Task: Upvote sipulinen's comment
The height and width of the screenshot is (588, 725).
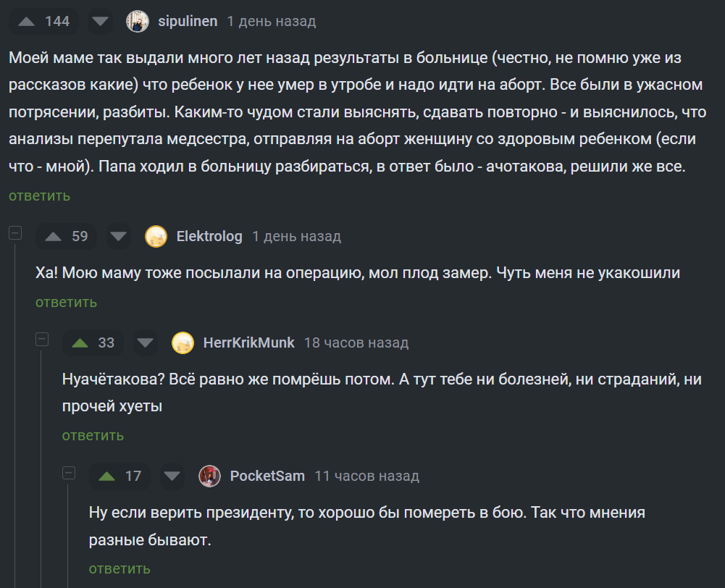Action: point(26,22)
